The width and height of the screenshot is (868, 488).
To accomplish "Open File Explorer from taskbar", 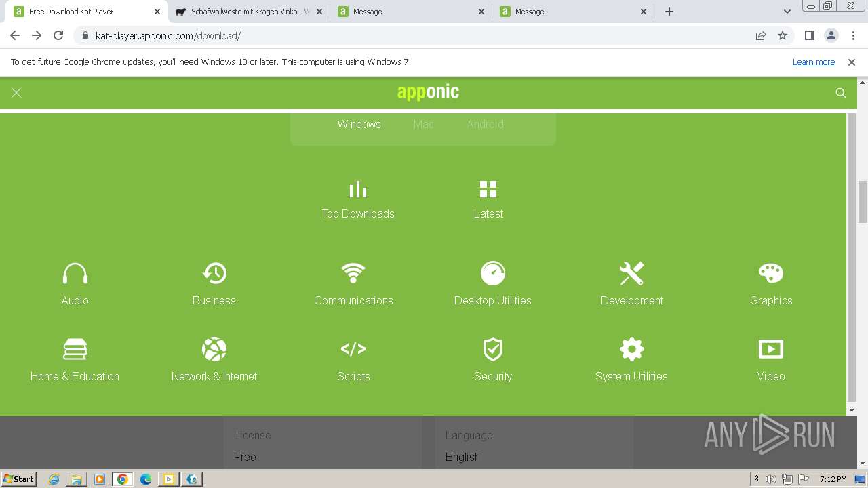I will coord(77,479).
